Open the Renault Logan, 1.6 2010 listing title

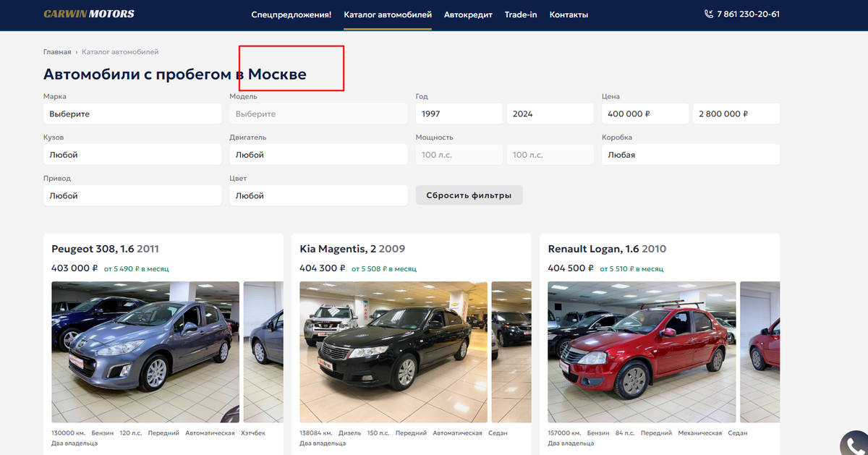[607, 249]
